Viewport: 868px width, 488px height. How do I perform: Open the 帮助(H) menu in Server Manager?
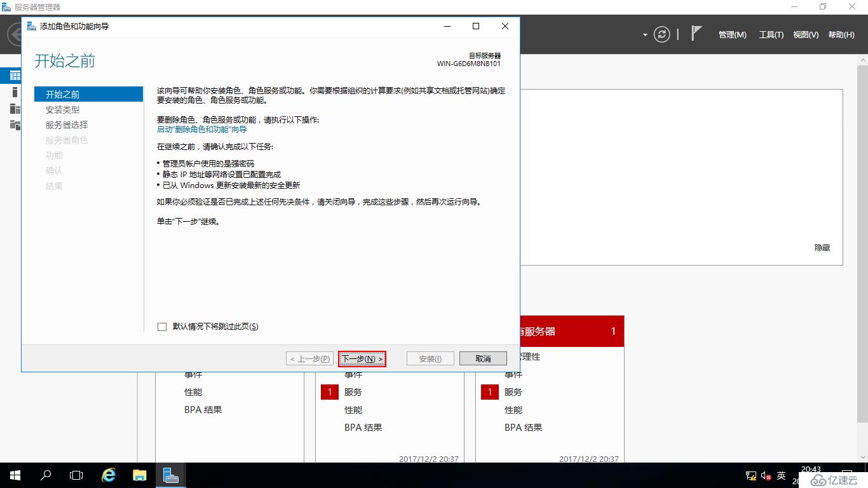(841, 35)
